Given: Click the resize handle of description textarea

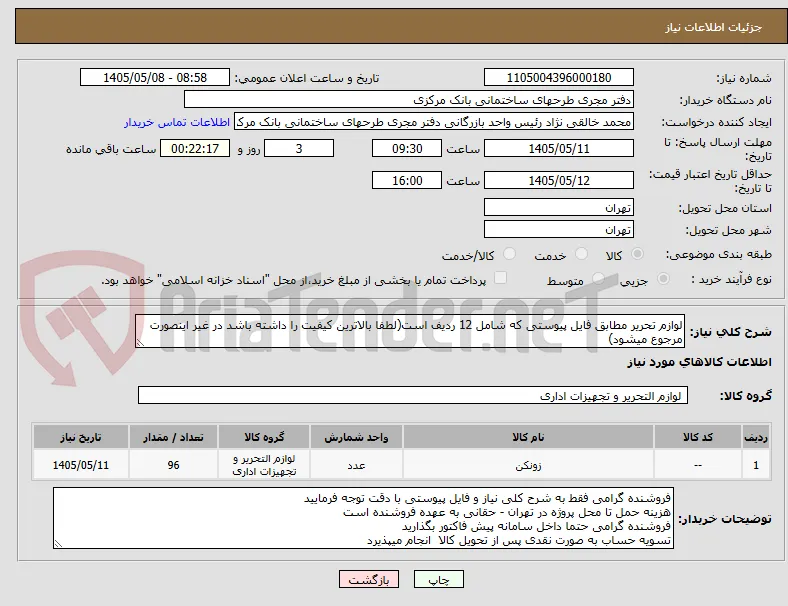Looking at the screenshot, I should (x=140, y=343).
